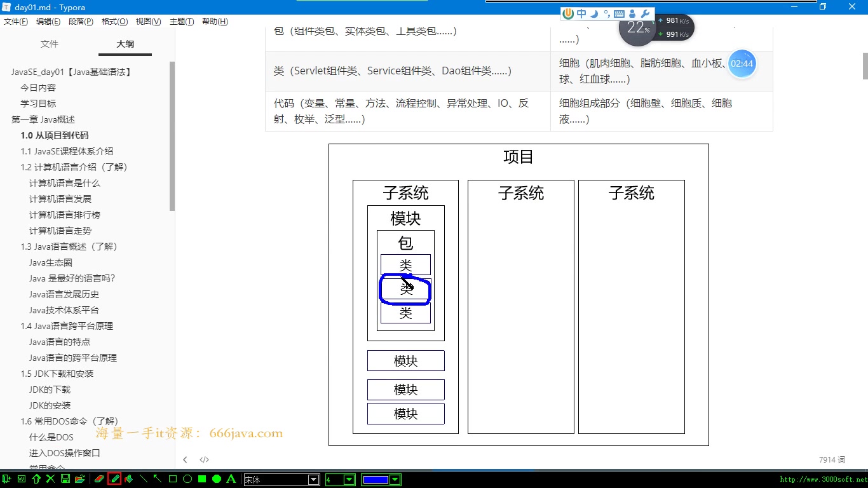This screenshot has height=488, width=868.
Task: Select the text 'A' tool
Action: (231, 479)
